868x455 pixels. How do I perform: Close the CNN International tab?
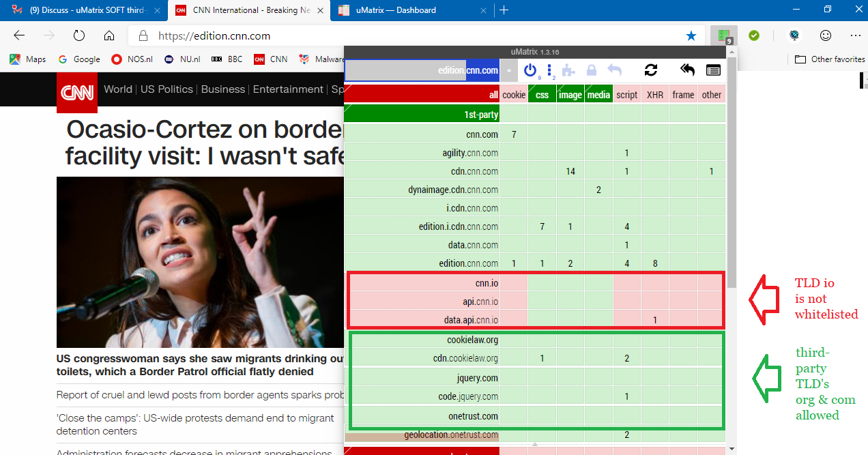(320, 10)
